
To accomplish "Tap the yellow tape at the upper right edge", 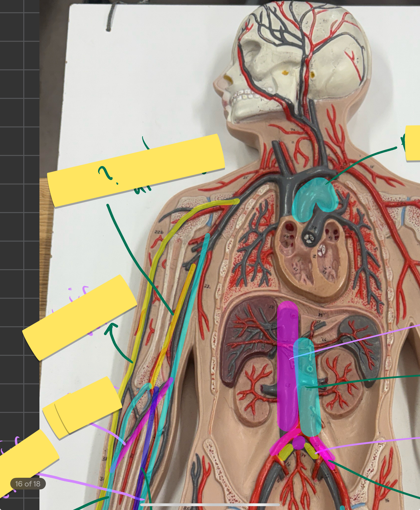I will (413, 143).
